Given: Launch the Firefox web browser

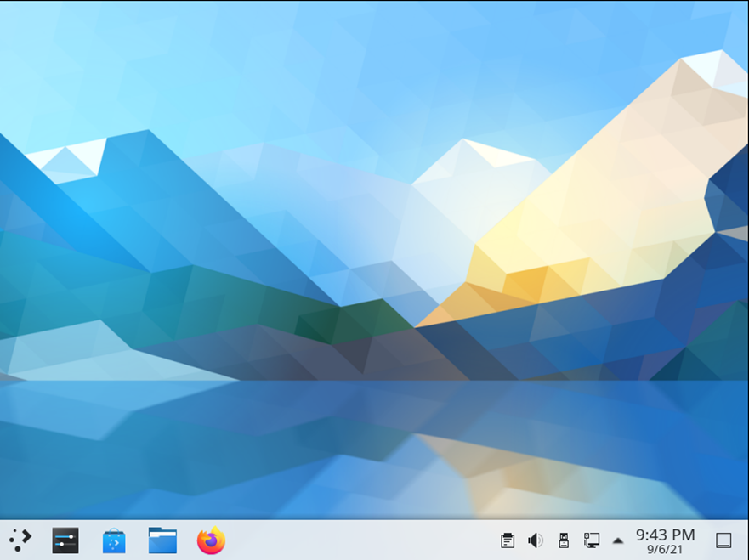Looking at the screenshot, I should point(211,540).
